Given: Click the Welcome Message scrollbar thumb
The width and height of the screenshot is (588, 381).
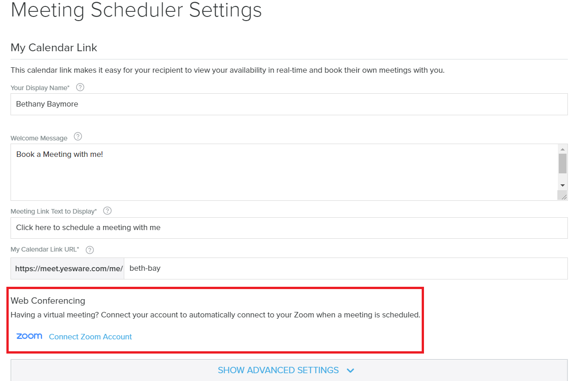Looking at the screenshot, I should click(562, 163).
